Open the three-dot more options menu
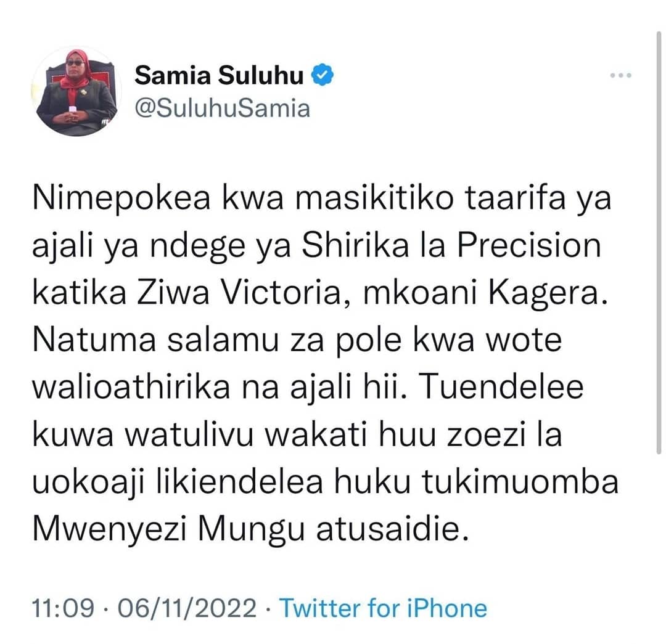The image size is (666, 644). tap(620, 76)
